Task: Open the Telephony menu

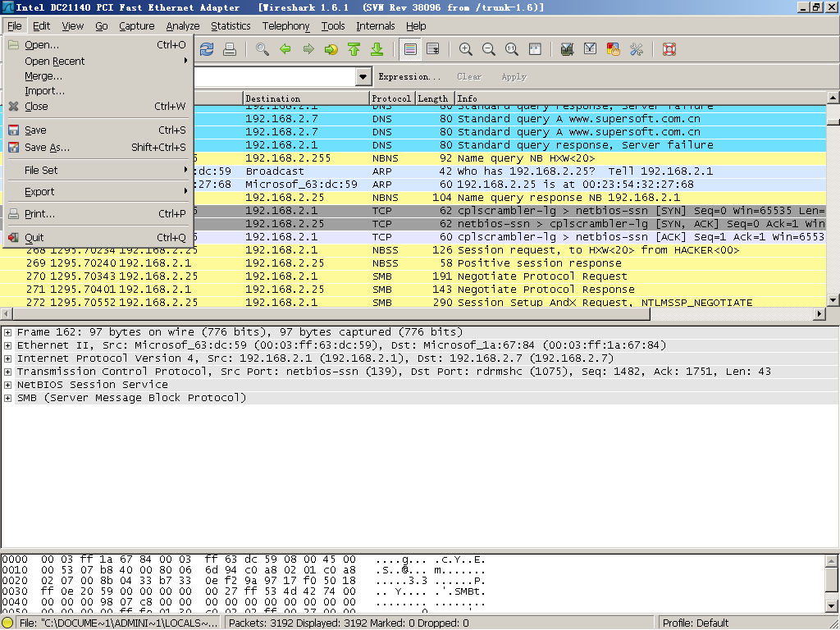Action: click(286, 25)
